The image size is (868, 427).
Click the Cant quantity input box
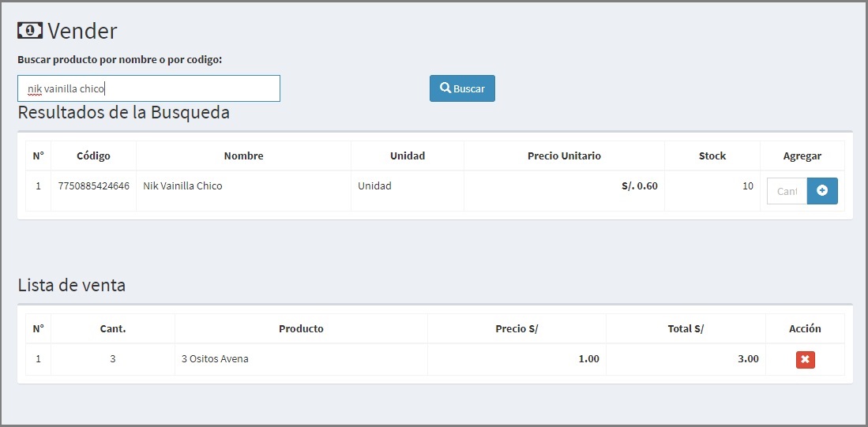coord(787,191)
